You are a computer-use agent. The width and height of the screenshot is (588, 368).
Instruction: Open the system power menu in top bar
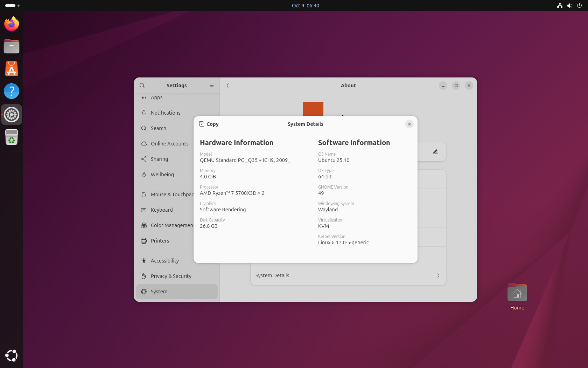pyautogui.click(x=579, y=6)
